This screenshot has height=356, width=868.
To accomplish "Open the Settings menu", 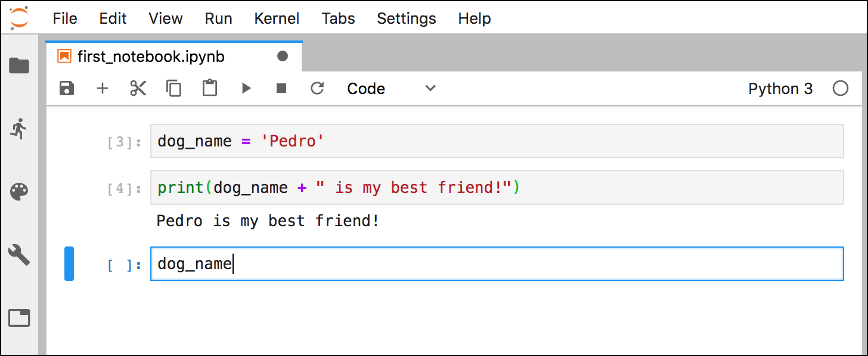I will coord(407,18).
